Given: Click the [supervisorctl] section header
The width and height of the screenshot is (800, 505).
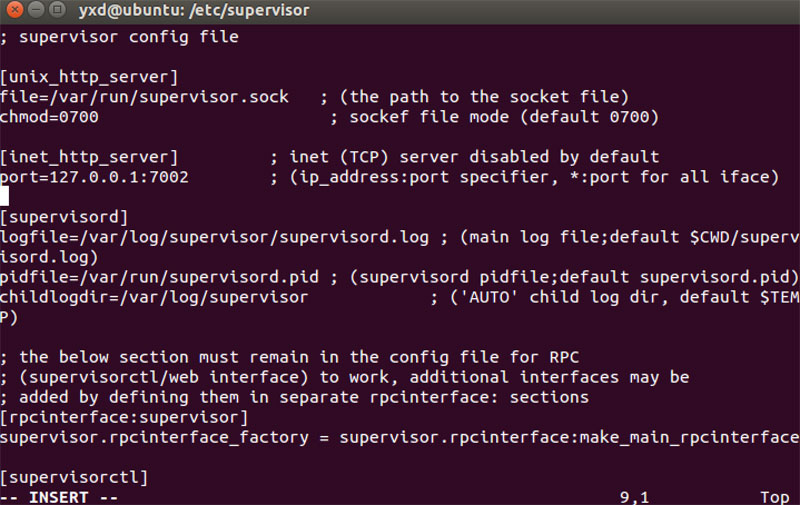Looking at the screenshot, I should [74, 477].
